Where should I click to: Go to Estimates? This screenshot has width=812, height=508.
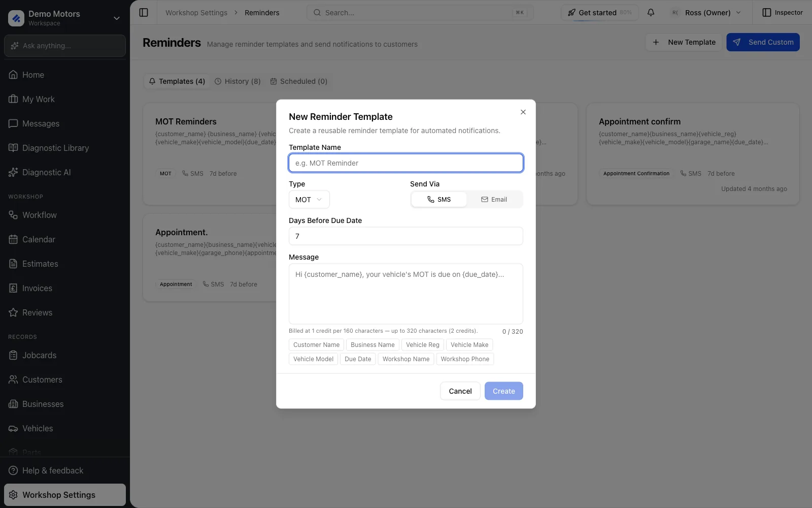pyautogui.click(x=65, y=264)
